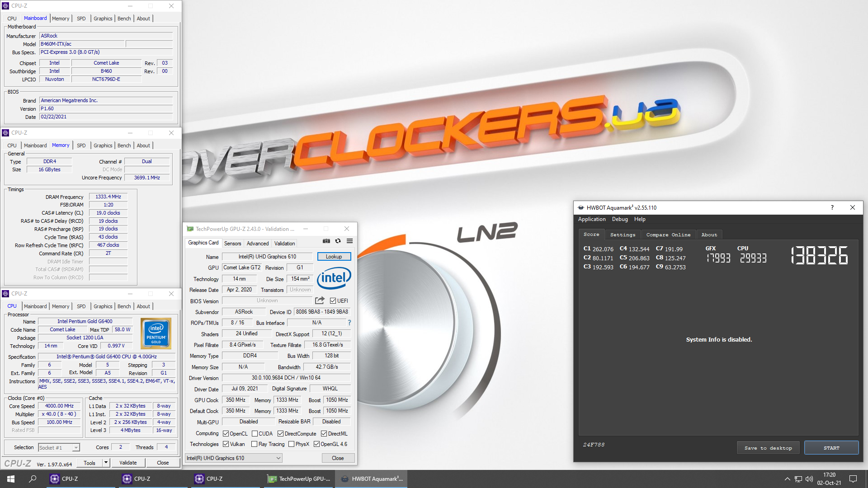The height and width of the screenshot is (488, 868).
Task: Click the Core Speed 4000.00 MHz value
Action: click(59, 406)
